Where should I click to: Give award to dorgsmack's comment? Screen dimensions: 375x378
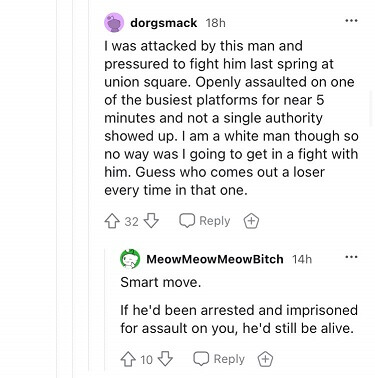251,221
